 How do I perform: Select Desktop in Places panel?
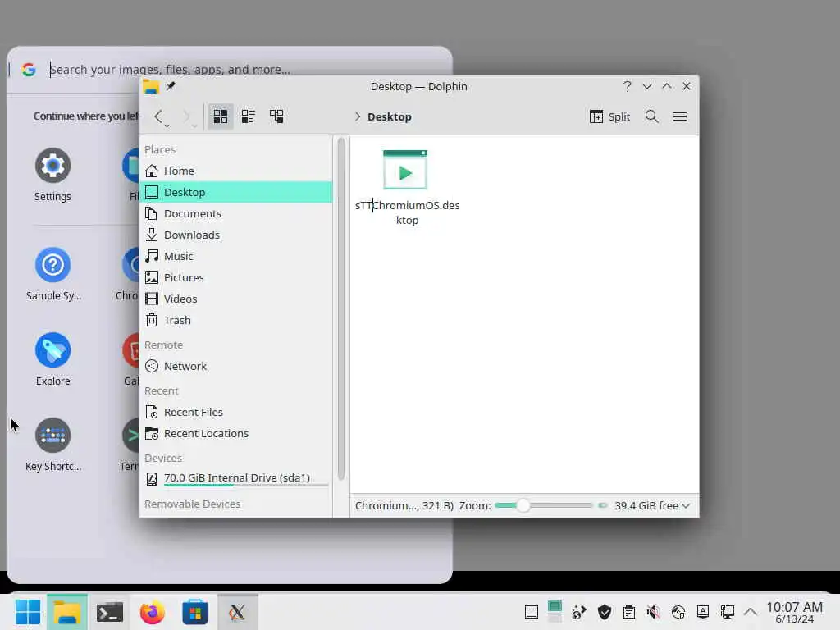[236, 192]
